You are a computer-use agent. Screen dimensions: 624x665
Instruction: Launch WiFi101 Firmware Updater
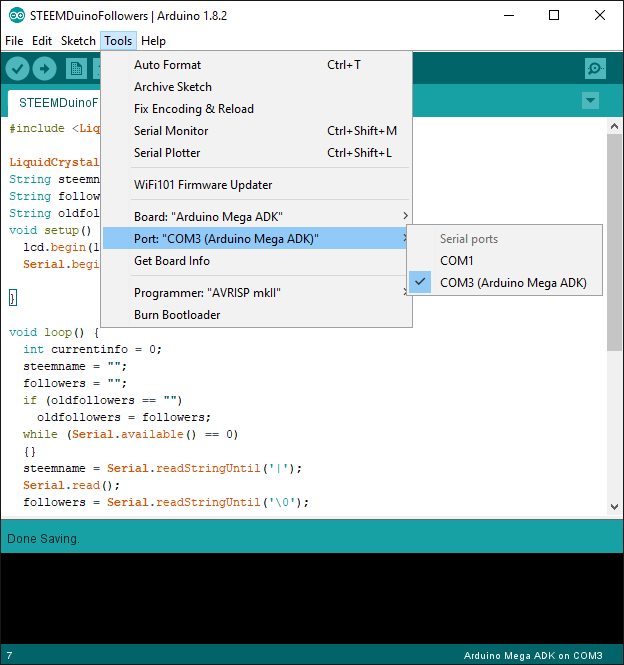[x=256, y=184]
